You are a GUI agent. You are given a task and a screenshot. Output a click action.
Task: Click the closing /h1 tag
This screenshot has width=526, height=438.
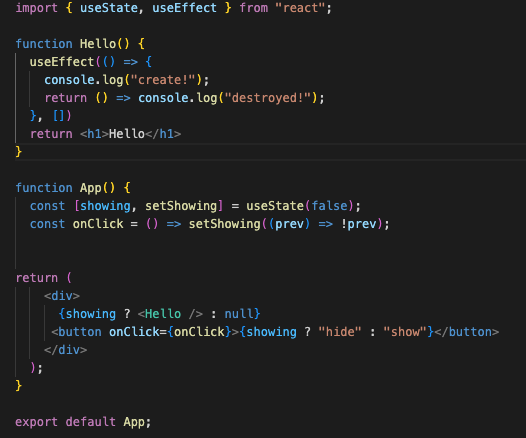163,134
